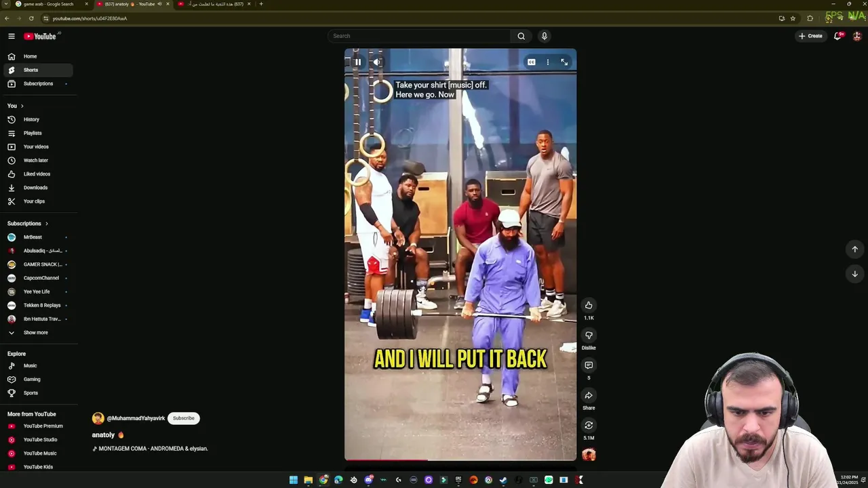Open @MuhammadYahyavirk channel link
Viewport: 868px width, 488px height.
tap(136, 418)
